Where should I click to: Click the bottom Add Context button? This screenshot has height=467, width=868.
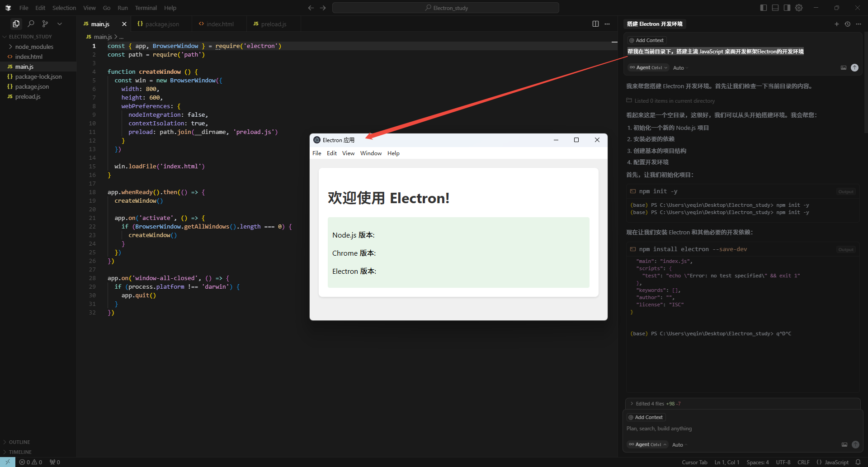point(646,417)
